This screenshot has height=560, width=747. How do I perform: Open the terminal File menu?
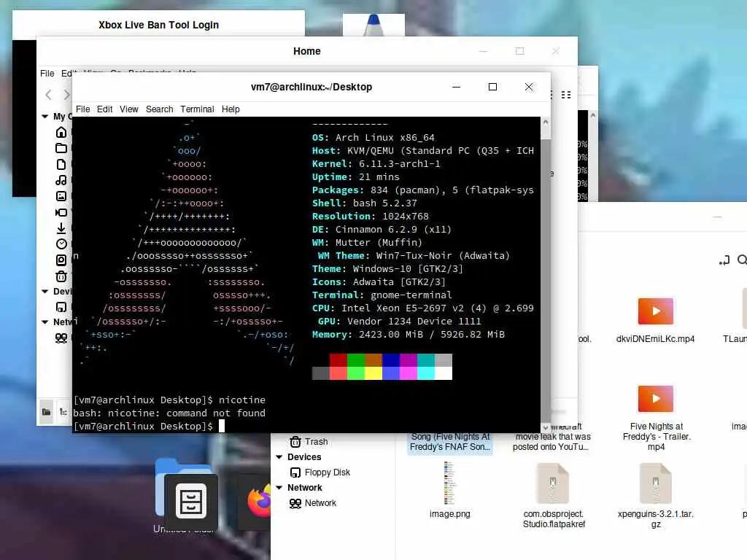click(x=82, y=109)
